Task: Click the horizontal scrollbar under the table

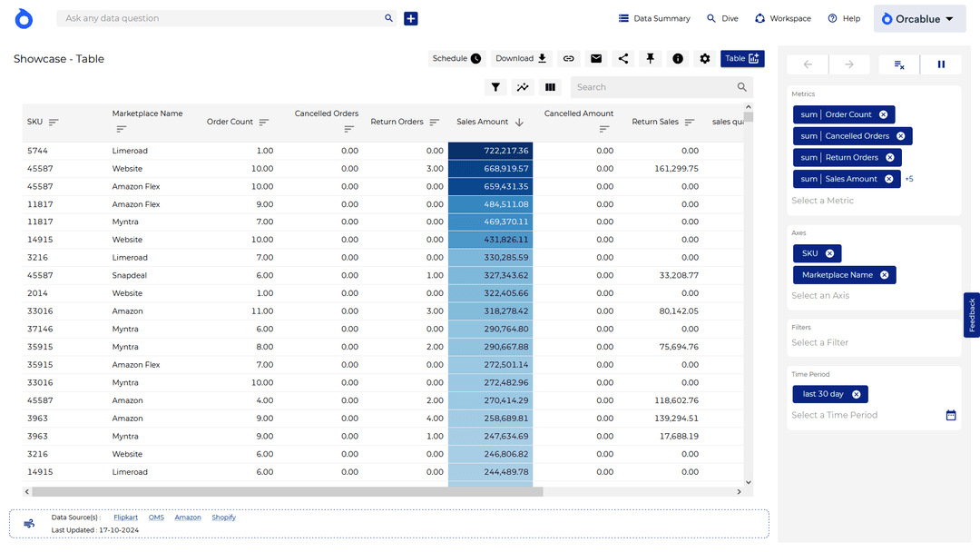Action: (x=287, y=492)
